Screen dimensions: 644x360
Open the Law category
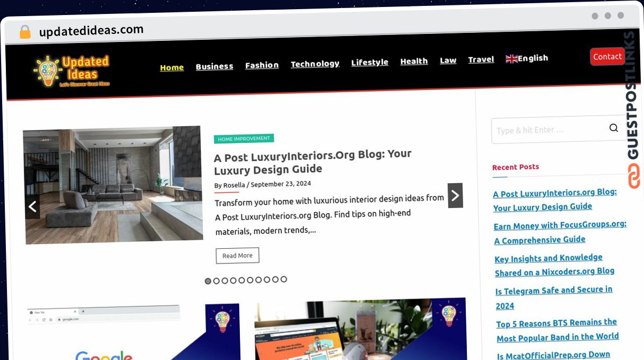(x=448, y=61)
